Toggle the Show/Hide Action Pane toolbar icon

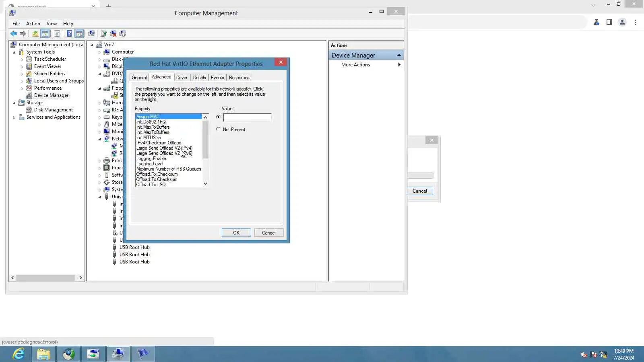tap(79, 34)
